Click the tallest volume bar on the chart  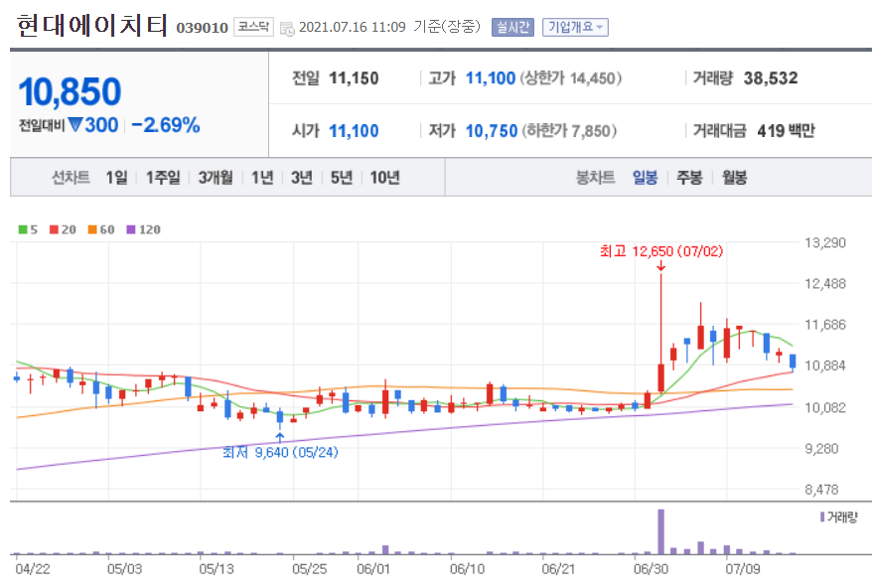[660, 531]
